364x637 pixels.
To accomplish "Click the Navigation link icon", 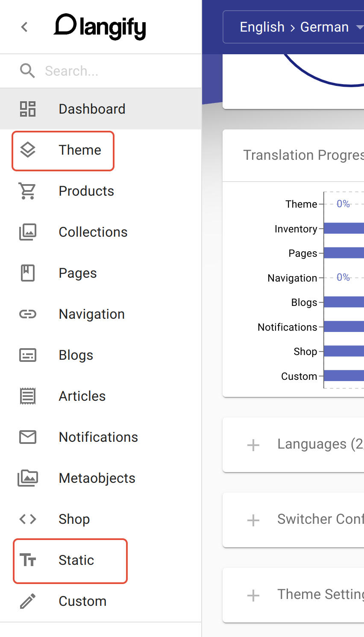I will 28,314.
